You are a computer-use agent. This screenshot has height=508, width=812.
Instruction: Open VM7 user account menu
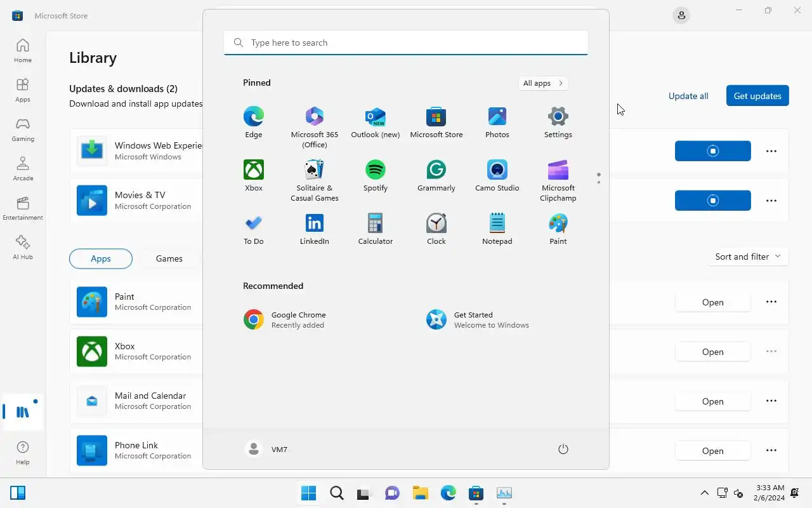click(266, 449)
